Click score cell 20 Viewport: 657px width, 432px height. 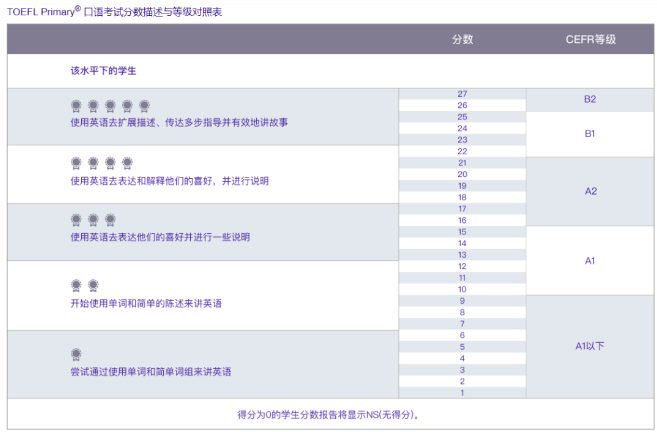462,174
